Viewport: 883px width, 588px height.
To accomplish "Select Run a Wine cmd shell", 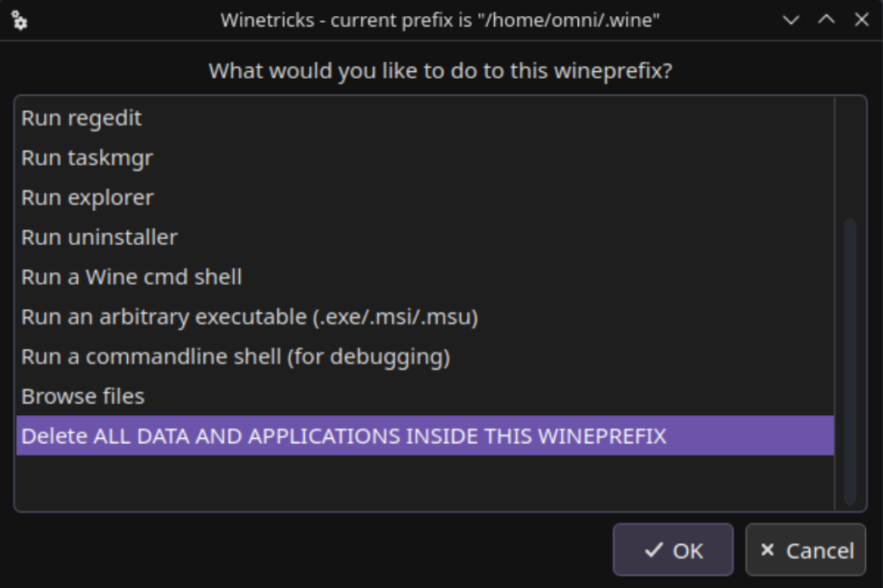I will pos(425,277).
